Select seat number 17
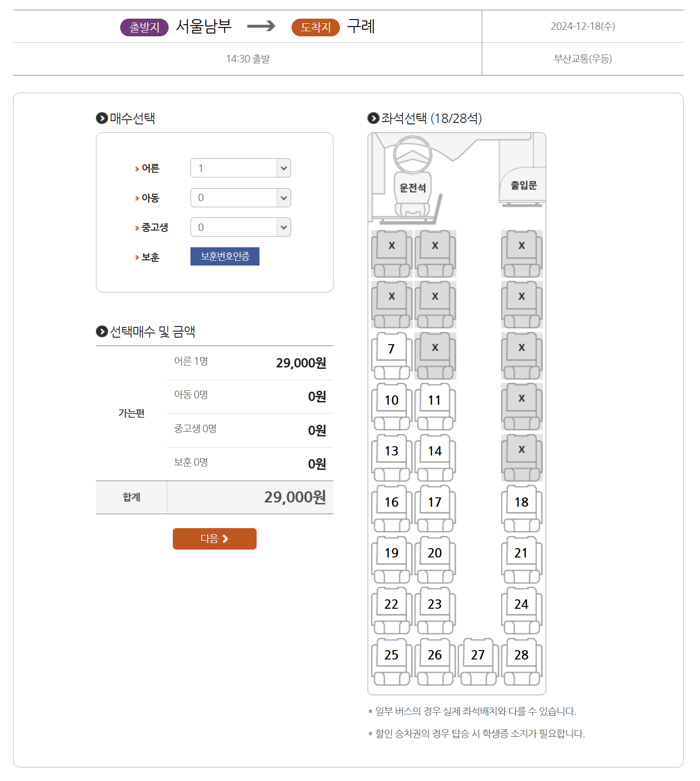The width and height of the screenshot is (700, 781). [435, 509]
